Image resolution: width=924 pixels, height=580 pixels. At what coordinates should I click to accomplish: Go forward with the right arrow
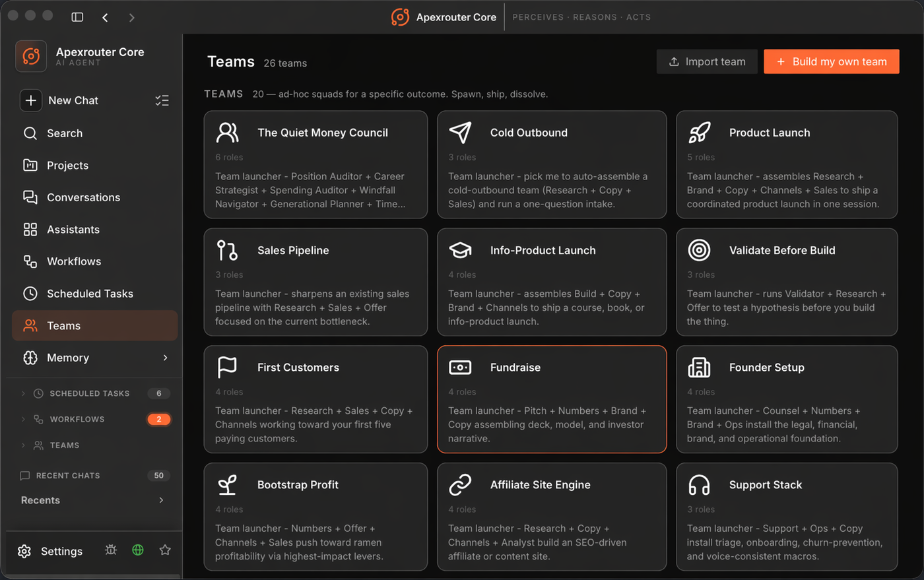(131, 17)
